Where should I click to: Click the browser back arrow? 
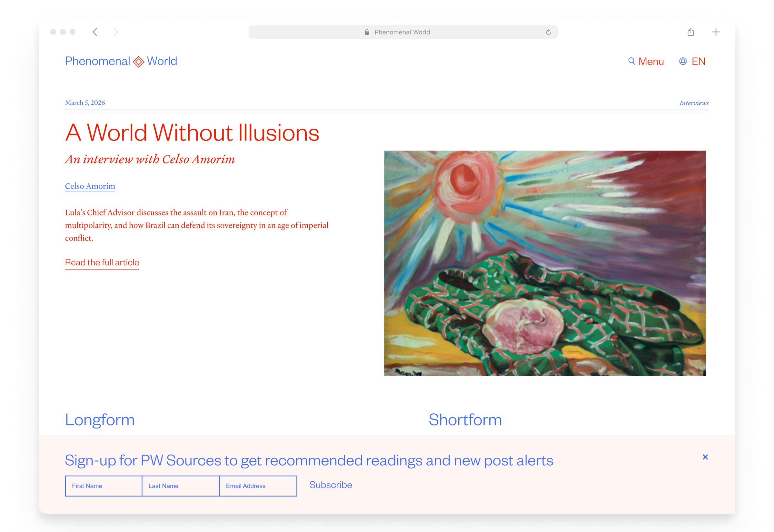click(x=95, y=32)
